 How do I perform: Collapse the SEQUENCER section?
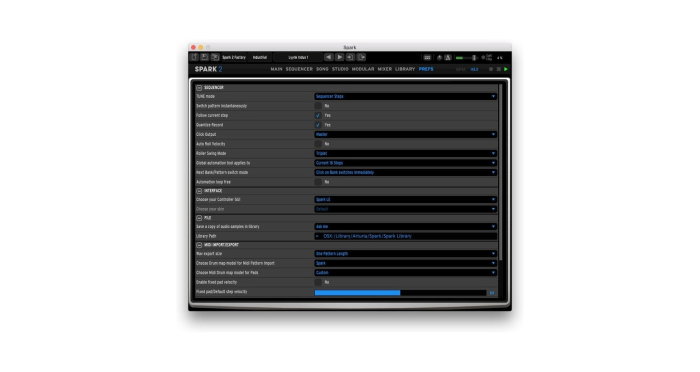(199, 88)
